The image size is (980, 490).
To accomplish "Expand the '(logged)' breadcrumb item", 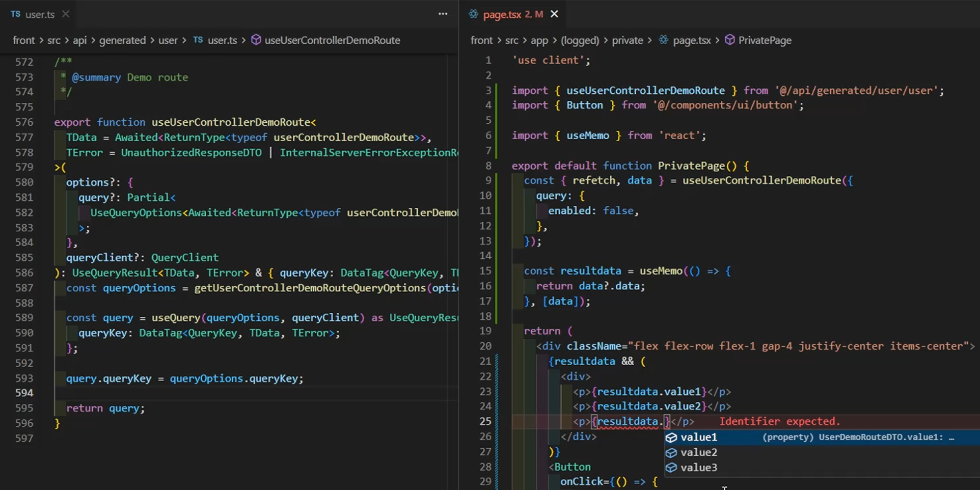I will pos(579,40).
